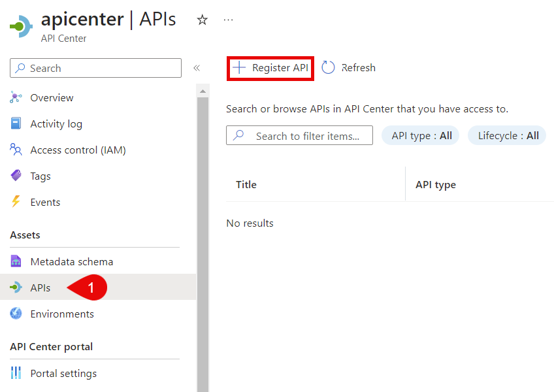Open the Tags page

[41, 176]
